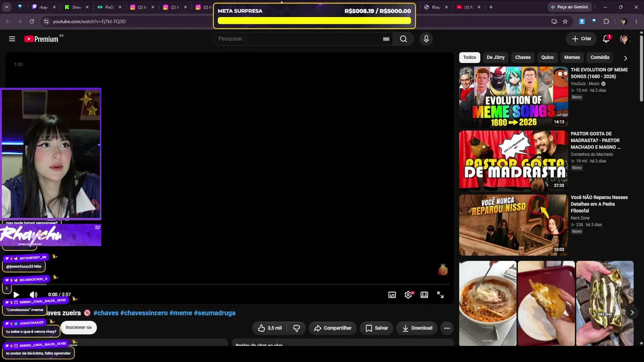The width and height of the screenshot is (644, 362).
Task: Open the YouTube guide hamburger menu
Action: pyautogui.click(x=12, y=39)
